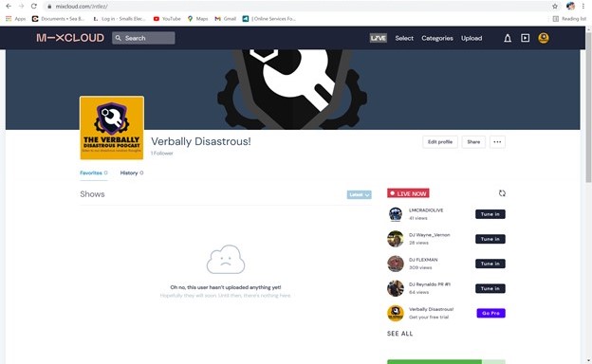Open the notifications bell icon
This screenshot has height=364, width=592.
pos(508,38)
